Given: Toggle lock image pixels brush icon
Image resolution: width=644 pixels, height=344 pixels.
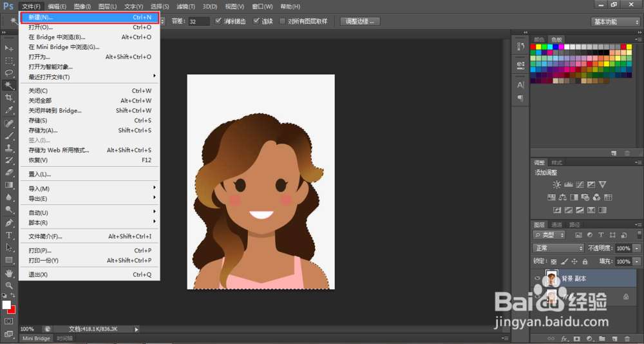Looking at the screenshot, I should pyautogui.click(x=564, y=262).
